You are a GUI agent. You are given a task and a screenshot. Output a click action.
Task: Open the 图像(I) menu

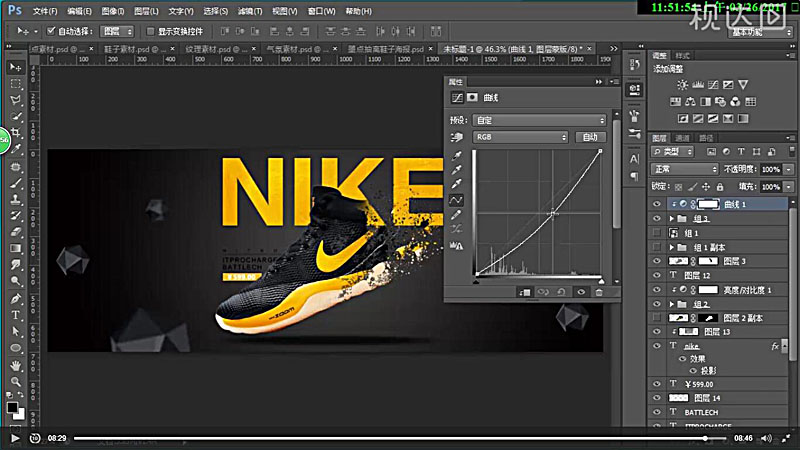pos(113,11)
